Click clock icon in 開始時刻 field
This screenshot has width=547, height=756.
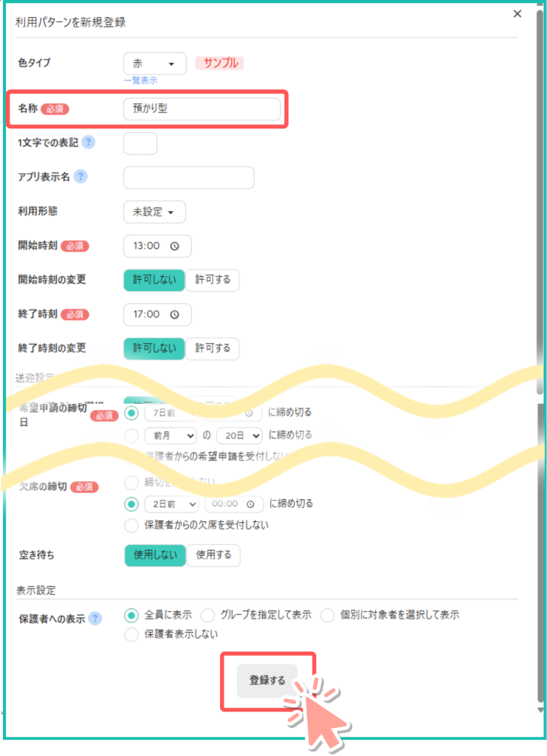pos(175,246)
